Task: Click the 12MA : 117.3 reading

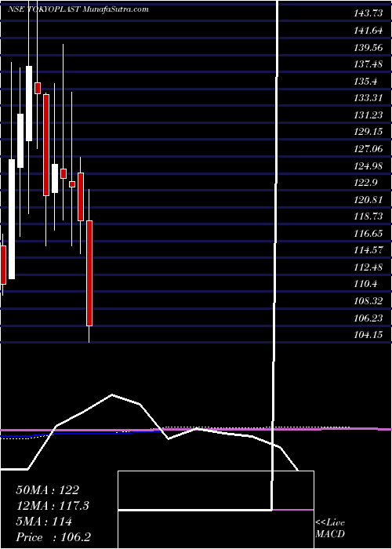Action: (x=53, y=506)
